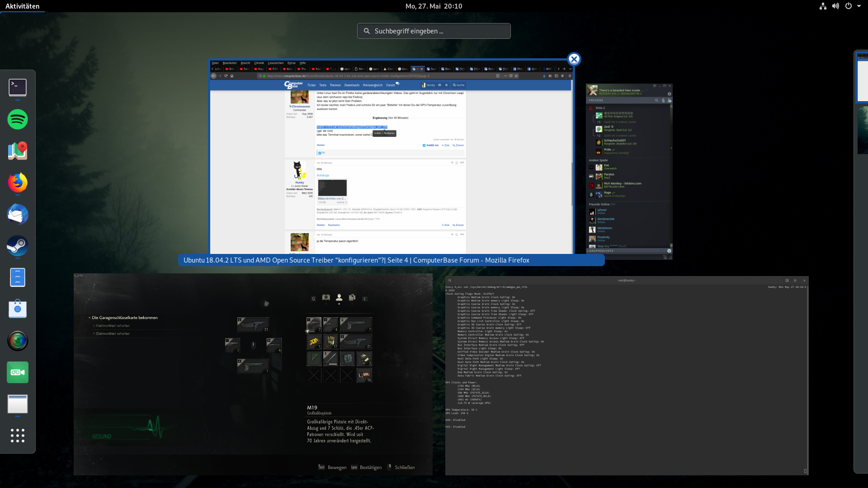This screenshot has height=488, width=868.
Task: Open Thunderbird mail from the dock
Action: 18,214
